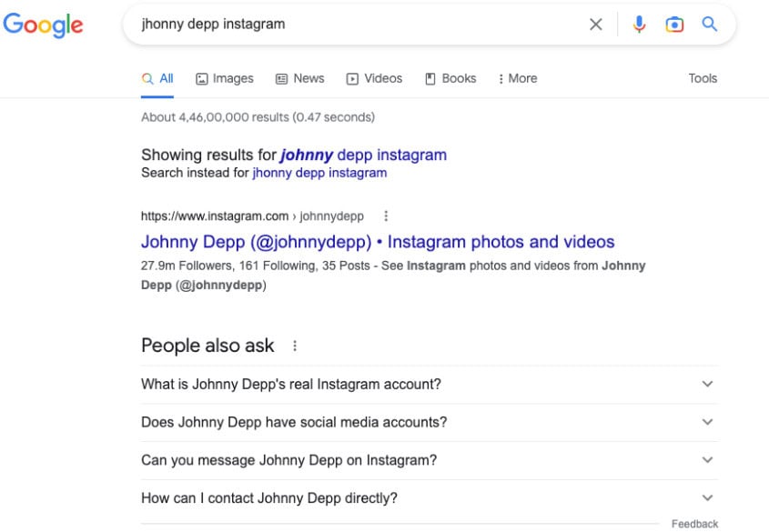Click the instagram.com › johnnydepp URL breadcrumb
The width and height of the screenshot is (769, 532).
[x=253, y=216]
